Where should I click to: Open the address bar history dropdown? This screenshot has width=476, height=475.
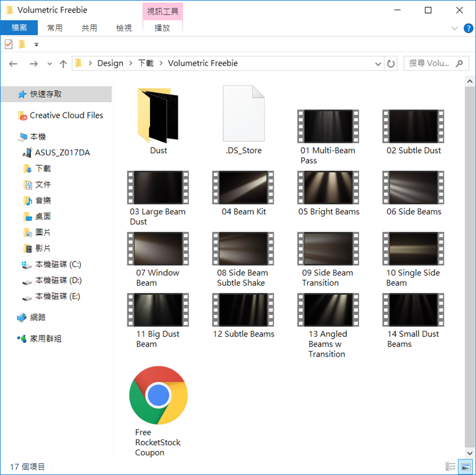[378, 64]
